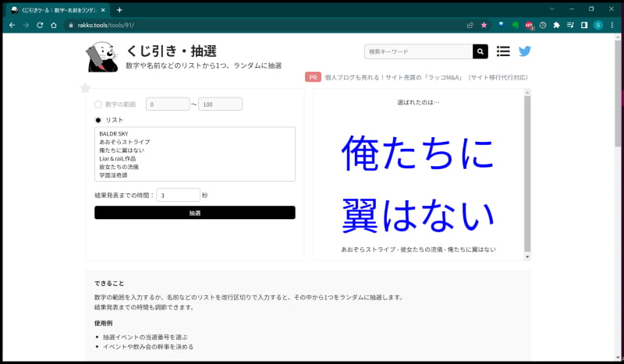This screenshot has height=364, width=624.
Task: Click the result panel scrollbar thumb
Action: click(527, 174)
